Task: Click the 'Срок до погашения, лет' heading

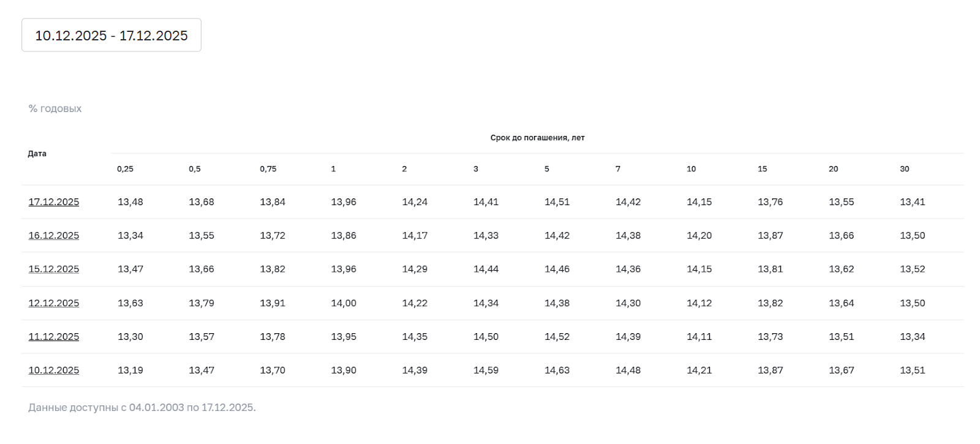Action: pos(537,138)
